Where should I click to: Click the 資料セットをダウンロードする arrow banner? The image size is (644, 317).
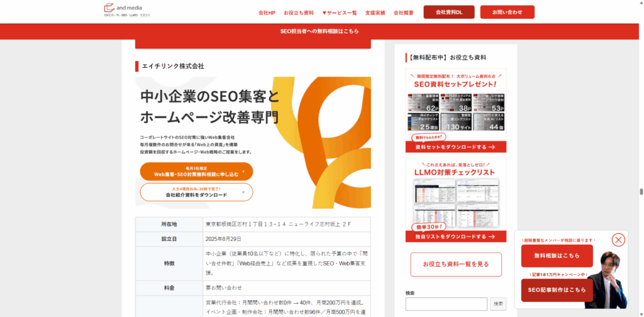[x=456, y=147]
